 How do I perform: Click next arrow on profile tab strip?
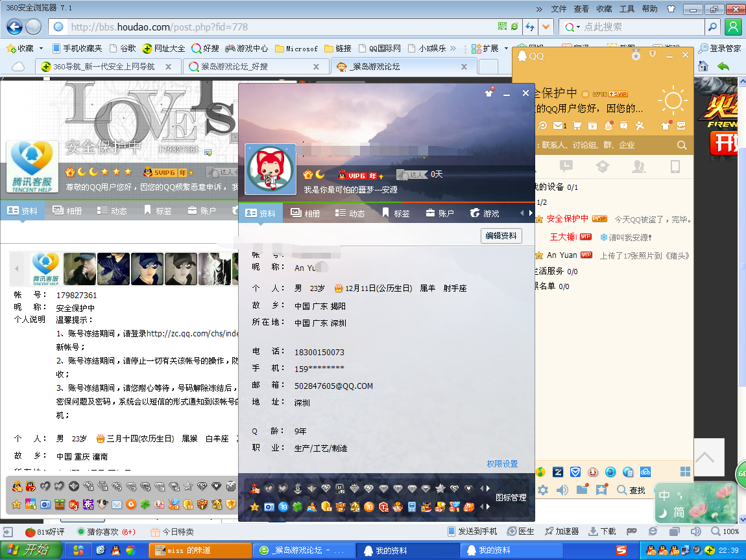click(x=531, y=213)
